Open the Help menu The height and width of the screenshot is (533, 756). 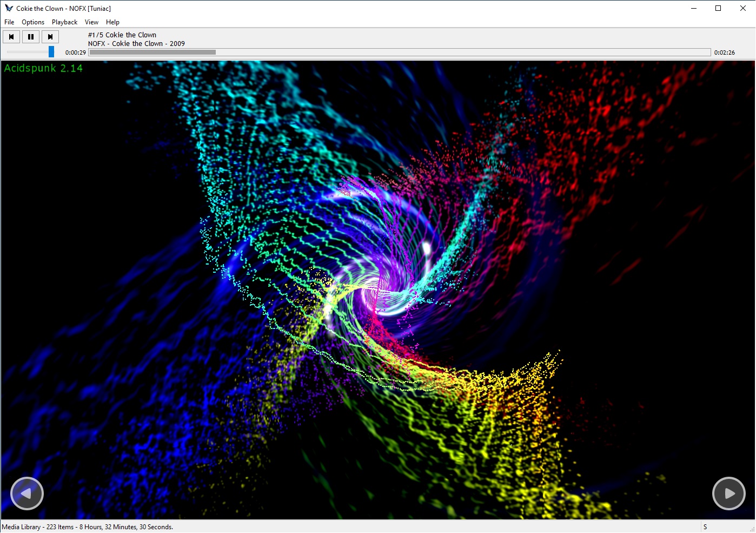pyautogui.click(x=112, y=22)
